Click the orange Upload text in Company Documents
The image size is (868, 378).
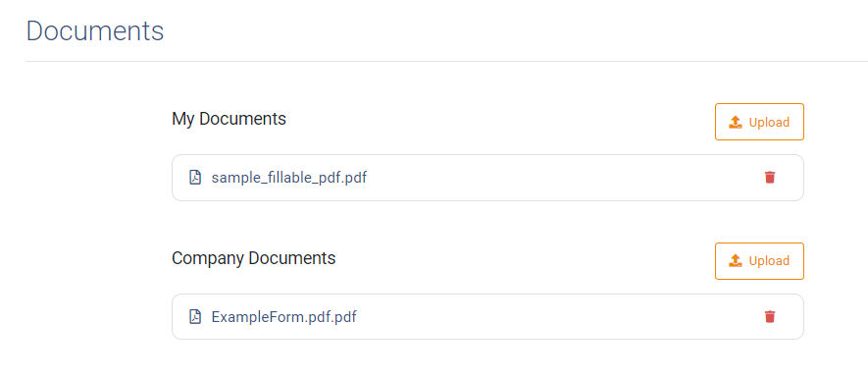click(x=769, y=260)
